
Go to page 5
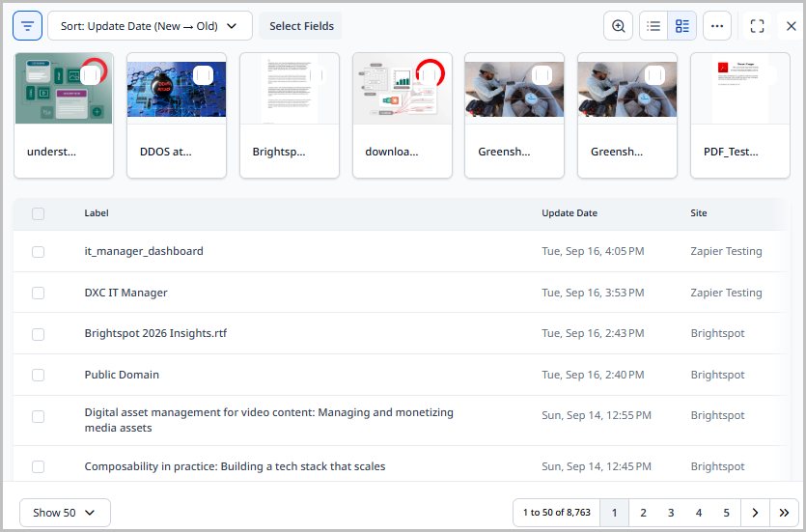tap(726, 513)
